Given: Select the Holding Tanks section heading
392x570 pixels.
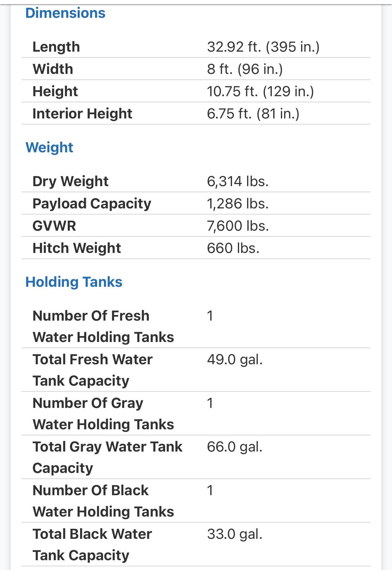Looking at the screenshot, I should coord(74,282).
